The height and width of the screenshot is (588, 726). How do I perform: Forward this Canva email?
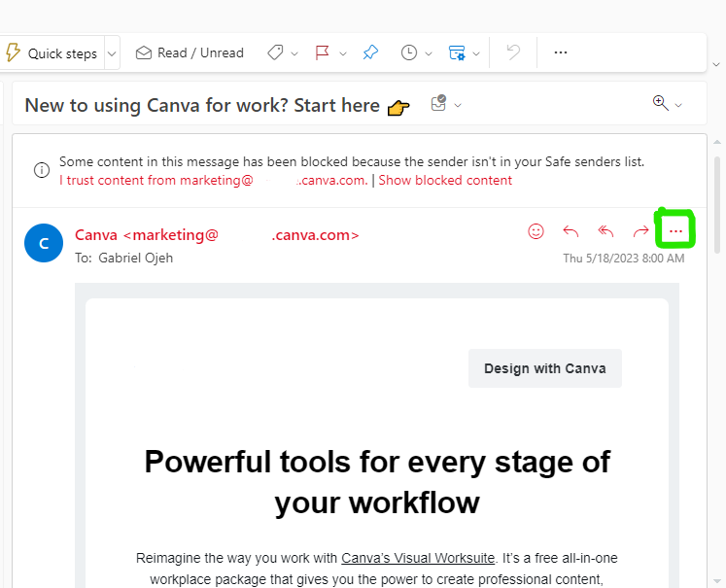click(x=640, y=231)
